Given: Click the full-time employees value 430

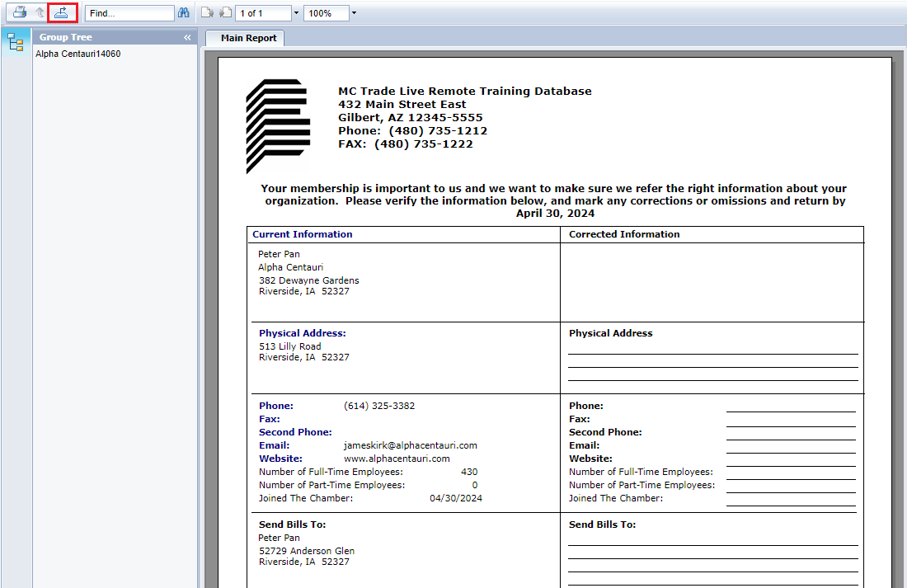Looking at the screenshot, I should [x=469, y=473].
